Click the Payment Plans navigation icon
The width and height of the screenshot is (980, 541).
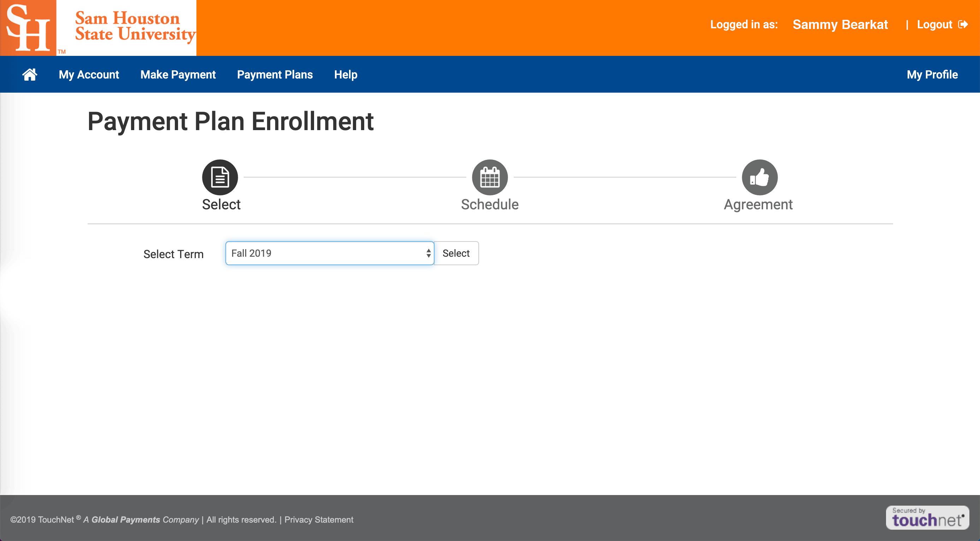[275, 74]
